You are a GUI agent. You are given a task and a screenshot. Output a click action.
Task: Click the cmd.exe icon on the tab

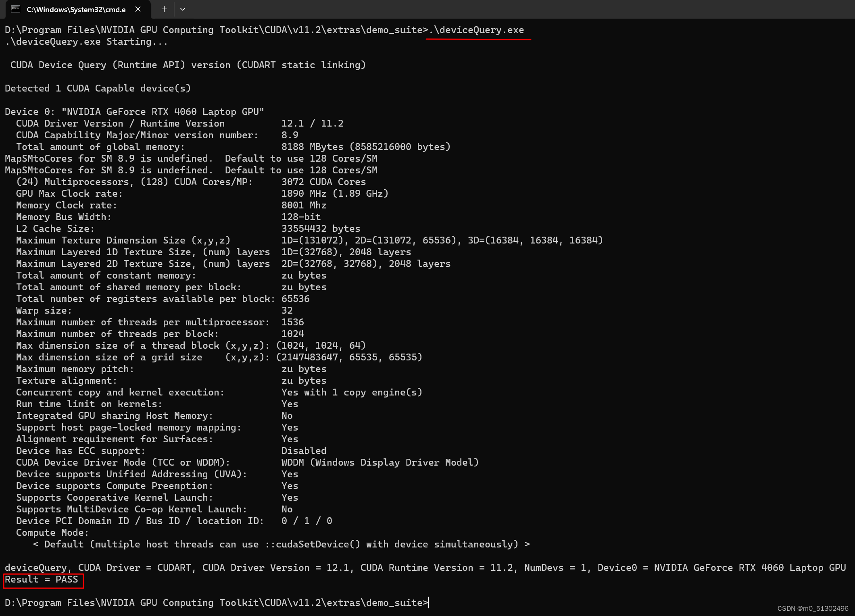pyautogui.click(x=15, y=9)
